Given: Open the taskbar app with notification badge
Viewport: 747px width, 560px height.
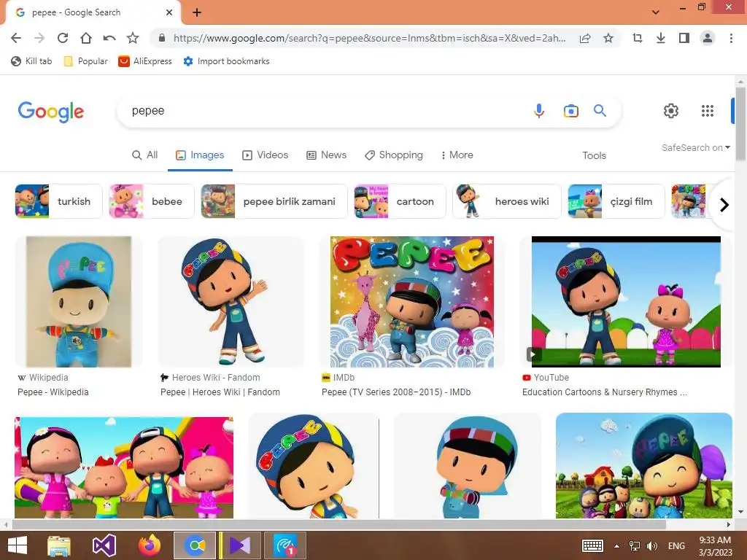Looking at the screenshot, I should 285,545.
